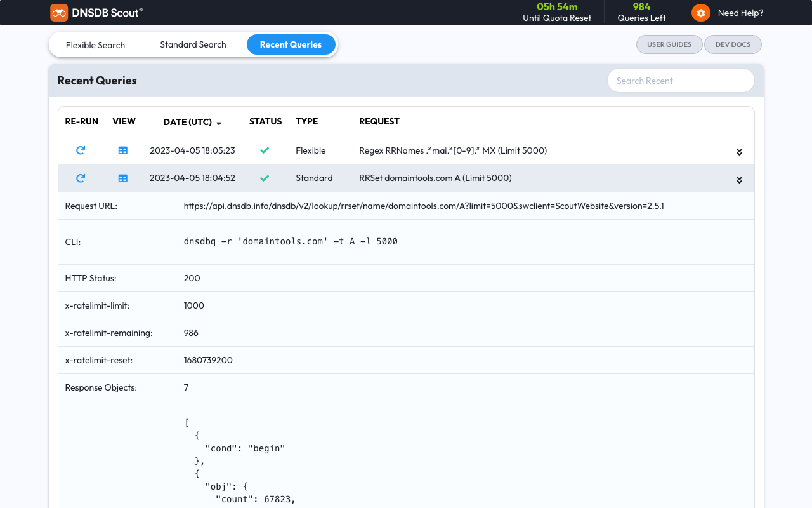Image resolution: width=812 pixels, height=508 pixels.
Task: Re-run the Flexible regex MX query
Action: [81, 150]
